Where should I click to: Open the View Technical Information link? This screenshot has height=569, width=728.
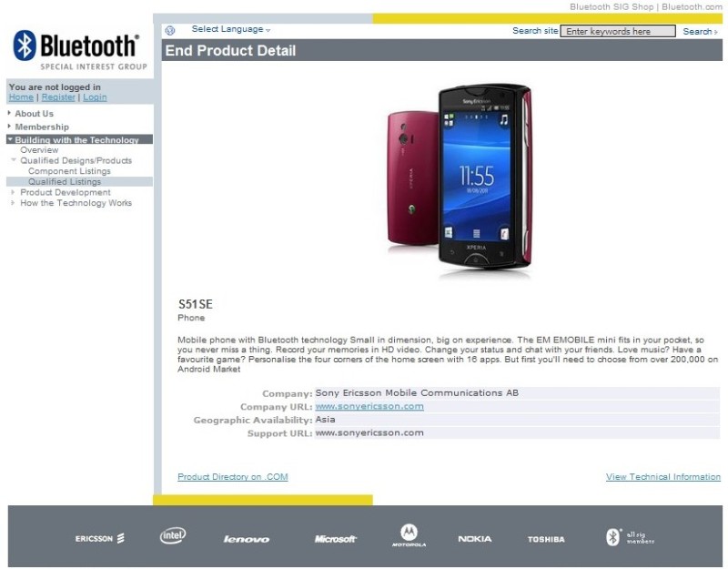pyautogui.click(x=663, y=476)
